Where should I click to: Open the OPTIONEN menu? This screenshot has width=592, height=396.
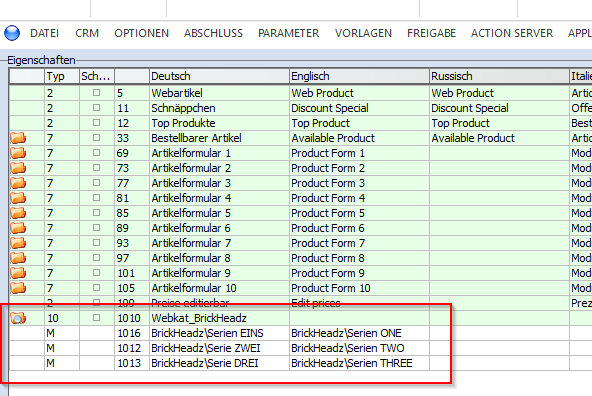(x=142, y=33)
